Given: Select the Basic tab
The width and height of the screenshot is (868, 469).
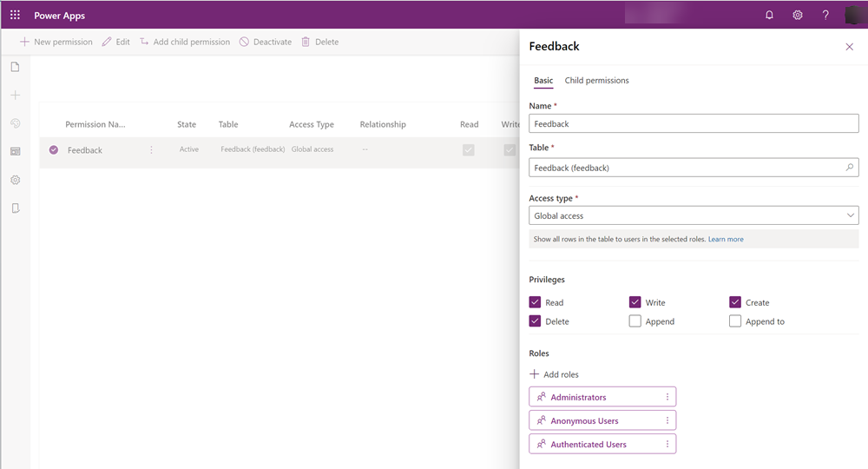Looking at the screenshot, I should click(x=543, y=80).
